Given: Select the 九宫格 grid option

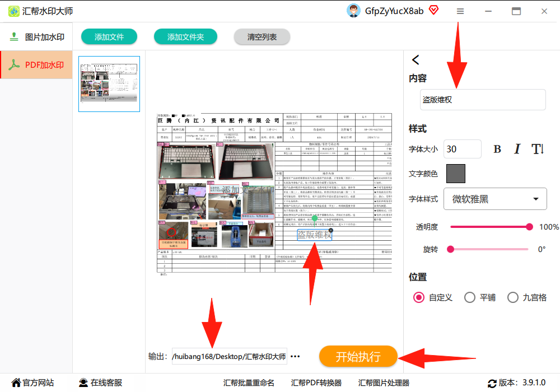Looking at the screenshot, I should (x=527, y=297).
